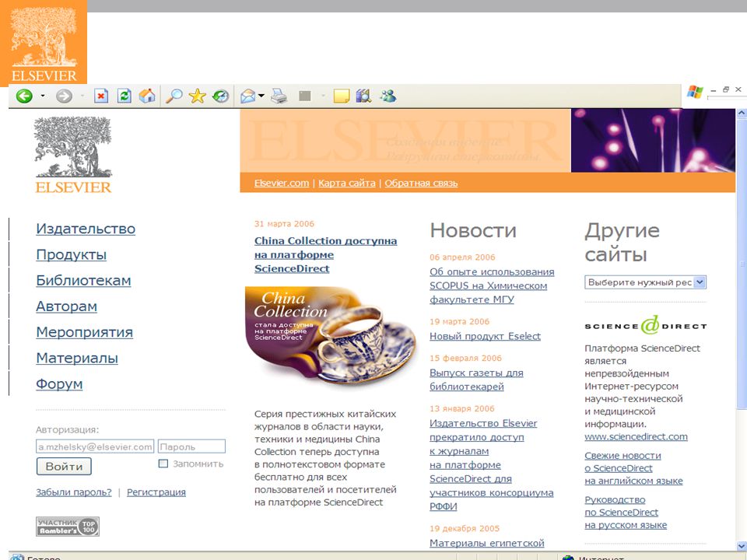This screenshot has width=747, height=560.
Task: Open news Выпуск газеты для библиотекарей
Action: 476,380
